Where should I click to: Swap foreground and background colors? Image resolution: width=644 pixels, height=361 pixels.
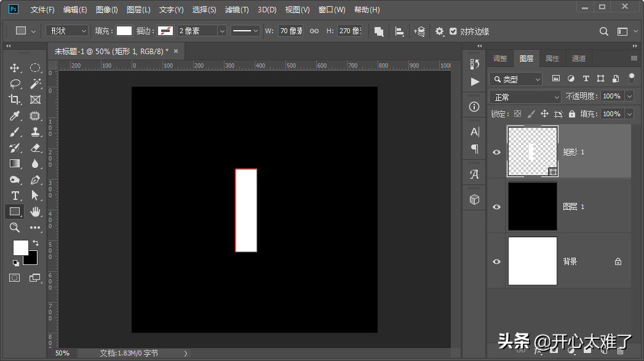(36, 243)
